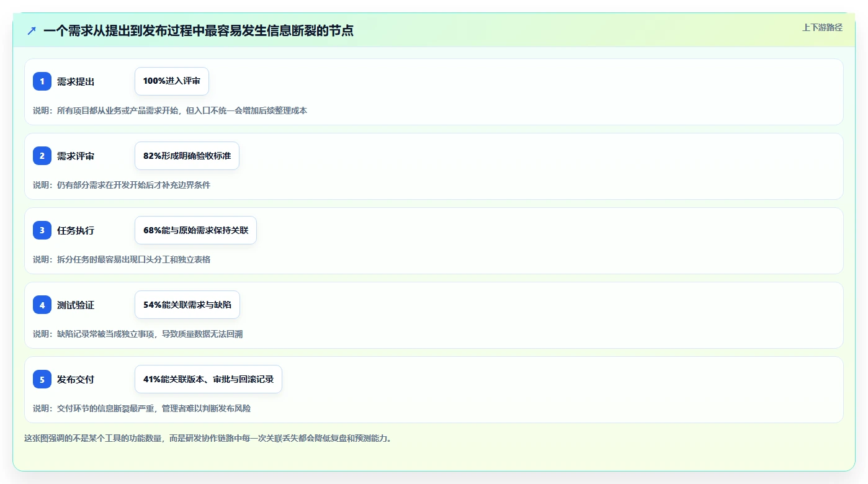The width and height of the screenshot is (868, 484).
Task: Click the note about 开发开始后才补充边界条件
Action: click(122, 185)
